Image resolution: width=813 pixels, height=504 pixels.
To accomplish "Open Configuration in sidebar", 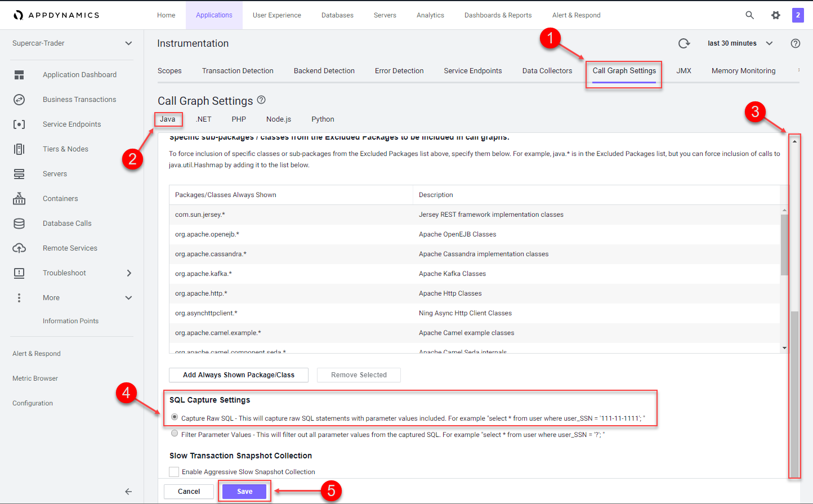I will (x=33, y=403).
